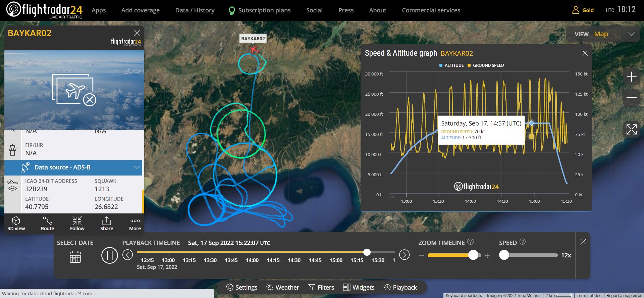The width and height of the screenshot is (644, 298).
Task: Click the playback timeline position handle
Action: point(367,252)
